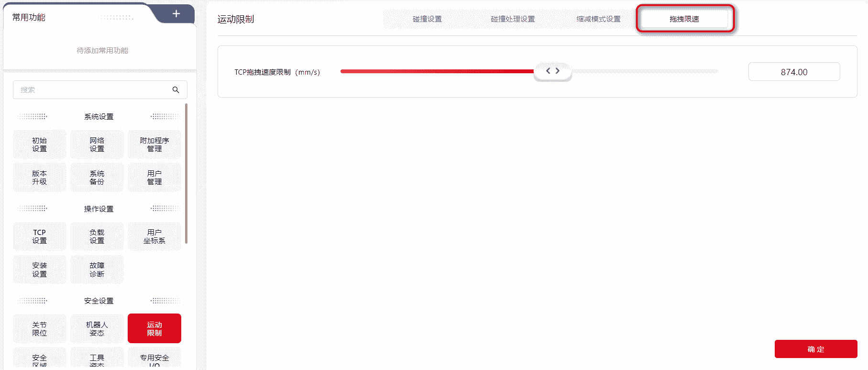Open 附加程序管理
Viewport: 868px width, 370px height.
(x=154, y=145)
